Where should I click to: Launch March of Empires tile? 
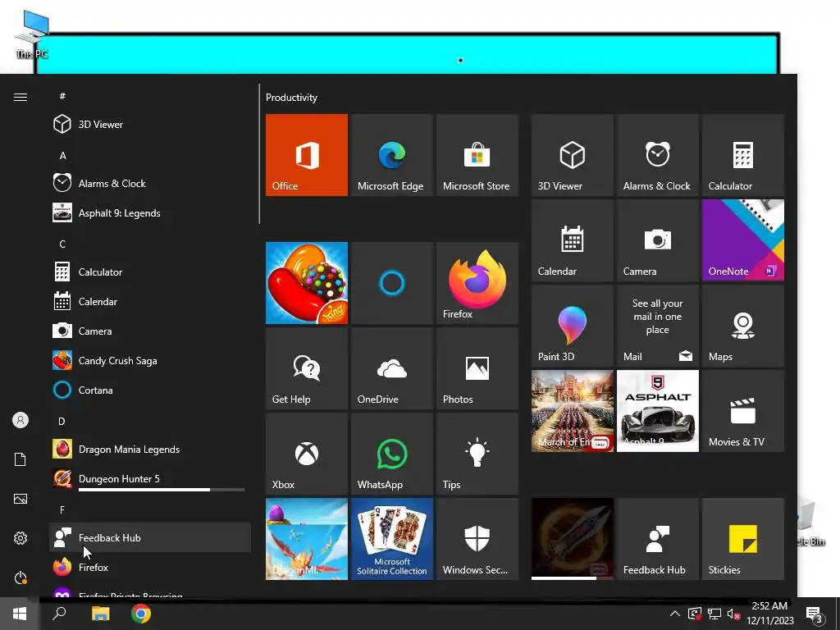coord(572,410)
